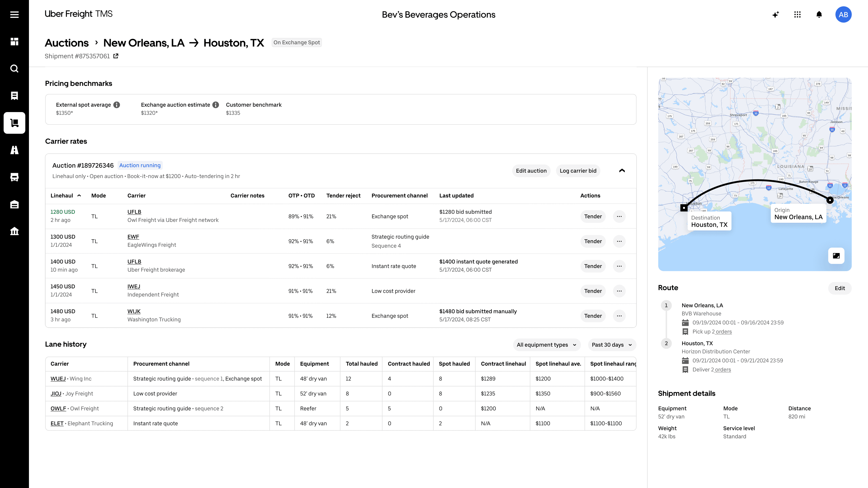
Task: Open OWLF carrier link in lane history
Action: [x=58, y=408]
